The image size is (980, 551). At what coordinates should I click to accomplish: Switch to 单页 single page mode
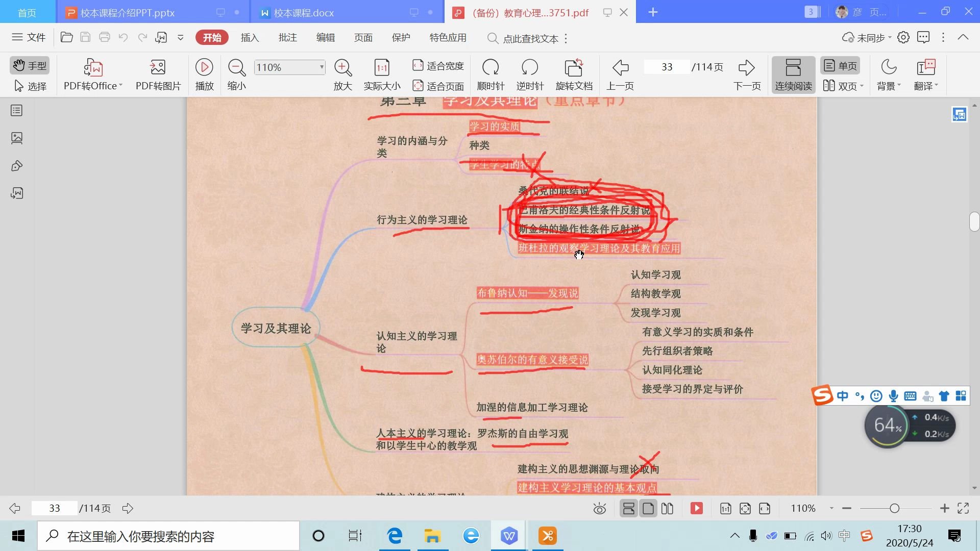(839, 65)
